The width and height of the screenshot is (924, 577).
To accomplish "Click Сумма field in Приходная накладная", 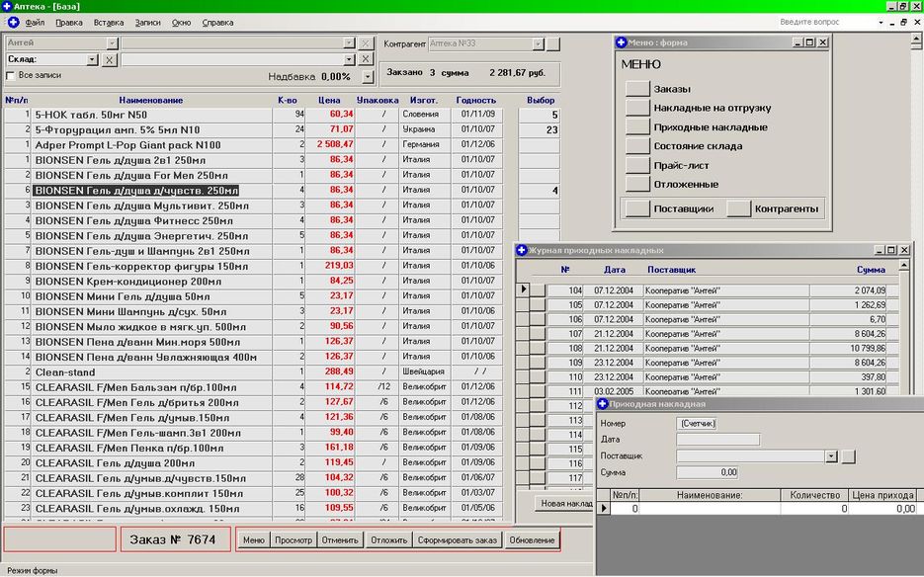I will (x=708, y=472).
